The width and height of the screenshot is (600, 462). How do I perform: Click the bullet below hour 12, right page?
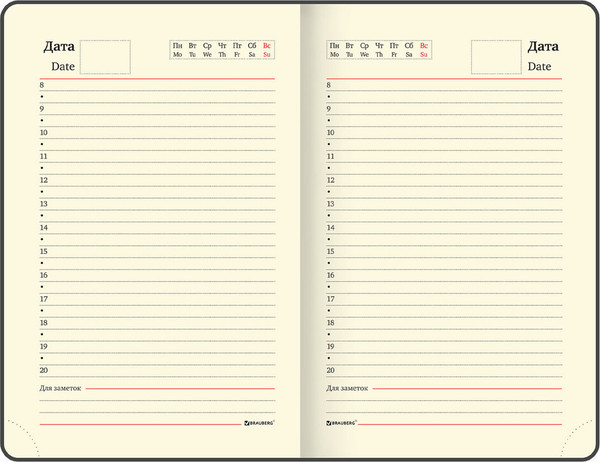tap(329, 192)
